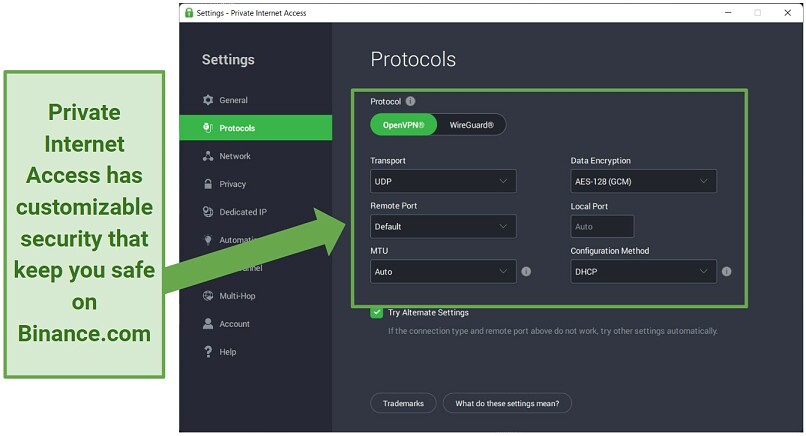Click the Network icon in settings sidebar
This screenshot has width=806, height=436.
point(208,156)
